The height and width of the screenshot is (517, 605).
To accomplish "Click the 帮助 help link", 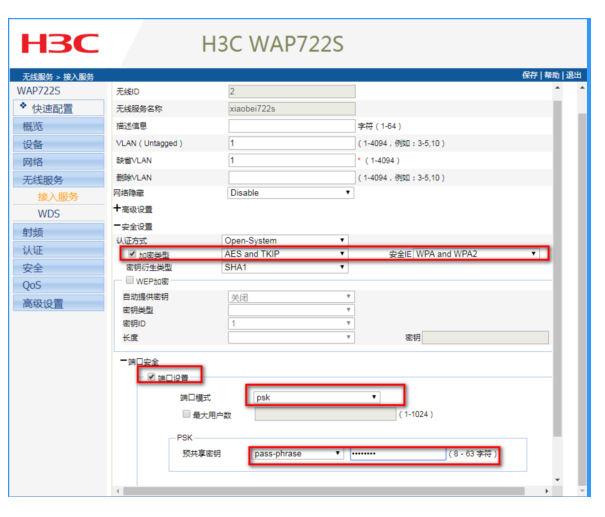I will (552, 75).
